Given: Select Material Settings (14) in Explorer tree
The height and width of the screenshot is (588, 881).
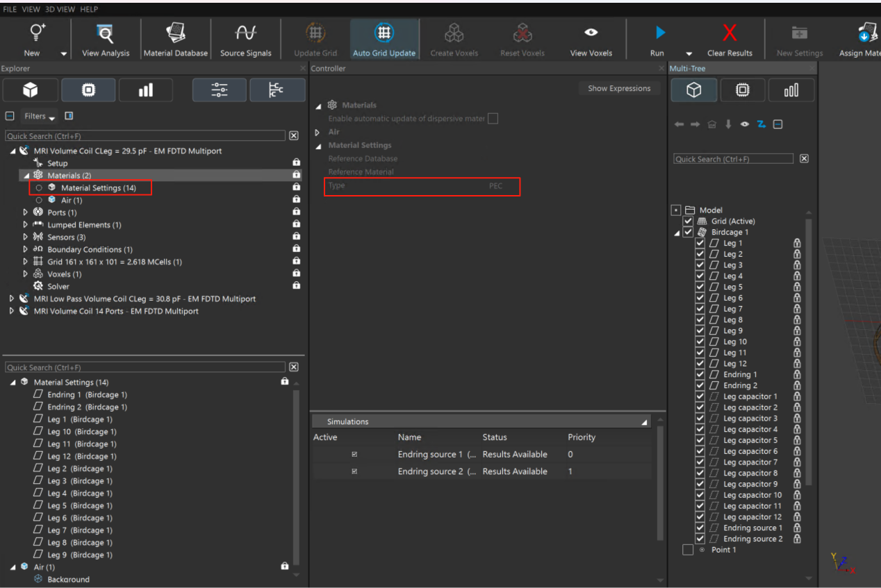Looking at the screenshot, I should pos(97,188).
